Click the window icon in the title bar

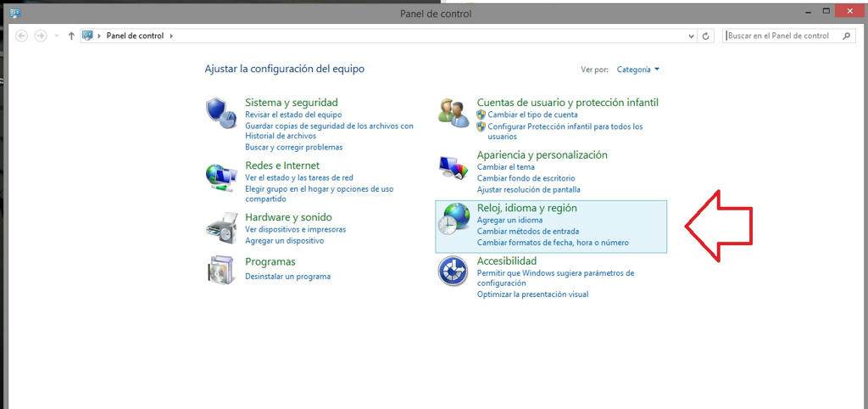[x=15, y=12]
